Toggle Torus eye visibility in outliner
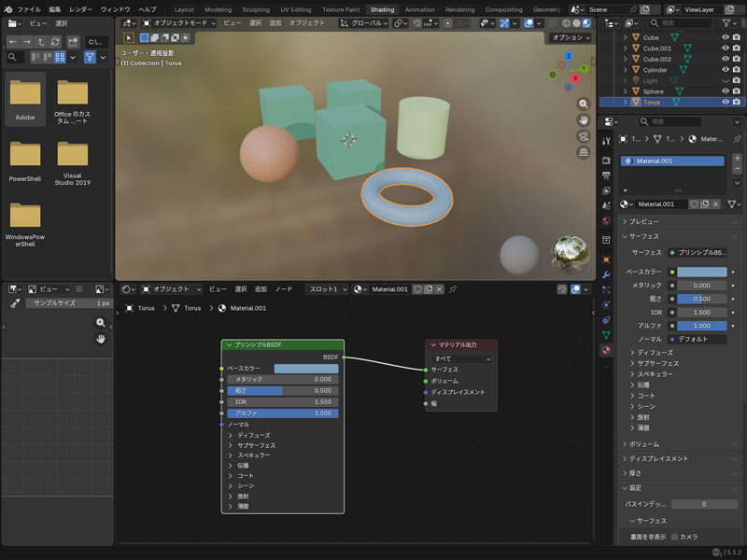747x560 pixels. (x=726, y=102)
